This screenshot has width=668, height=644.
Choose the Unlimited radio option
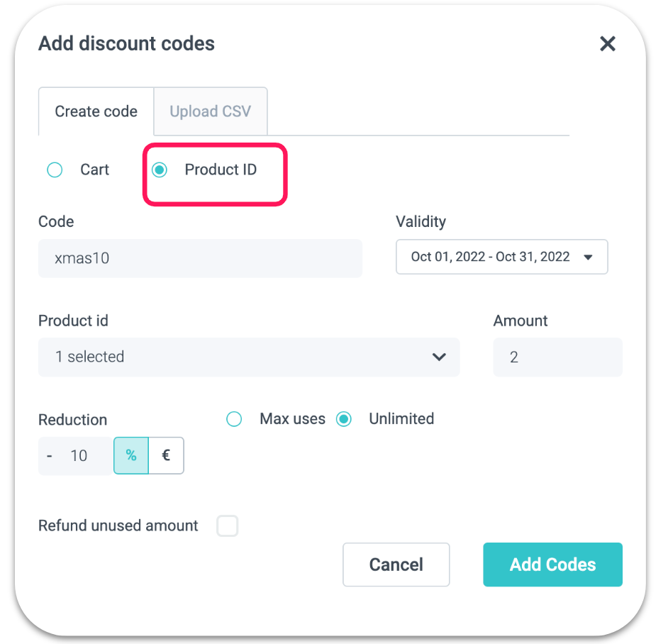[x=344, y=419]
